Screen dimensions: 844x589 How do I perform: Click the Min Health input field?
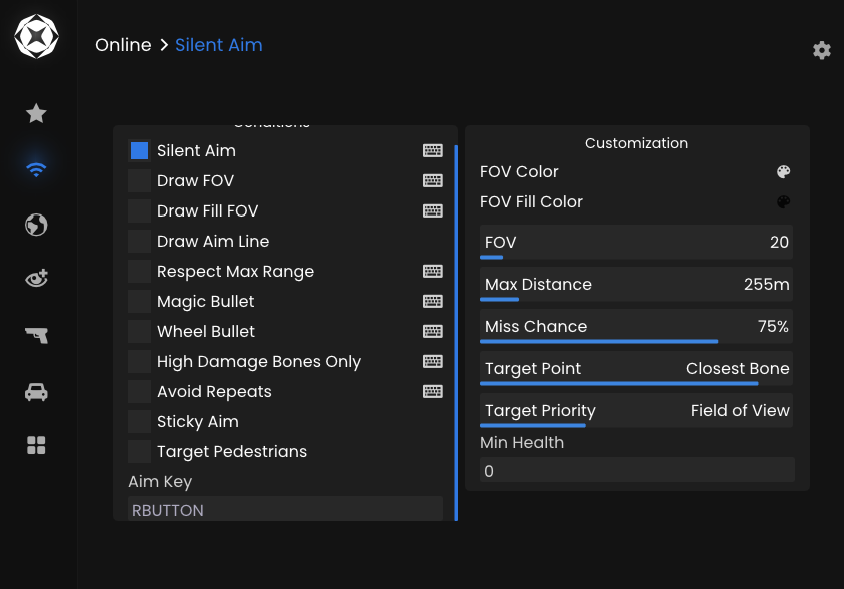[x=637, y=469]
